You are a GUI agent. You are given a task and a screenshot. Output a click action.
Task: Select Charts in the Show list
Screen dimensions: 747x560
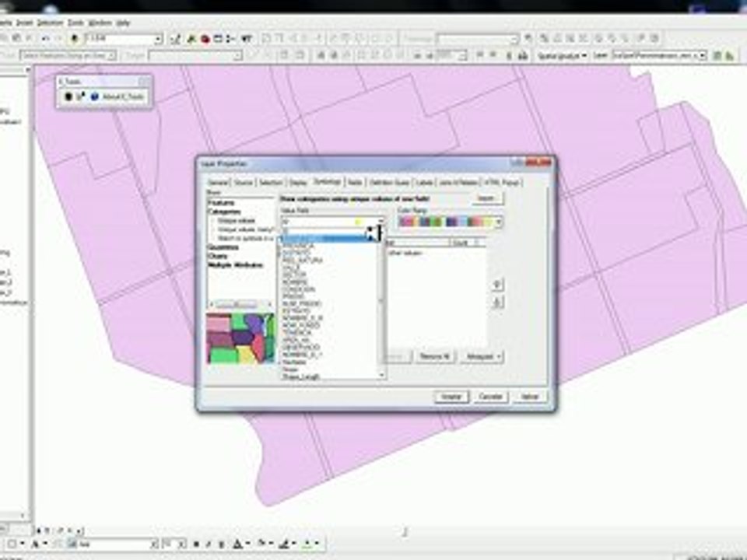(x=218, y=256)
